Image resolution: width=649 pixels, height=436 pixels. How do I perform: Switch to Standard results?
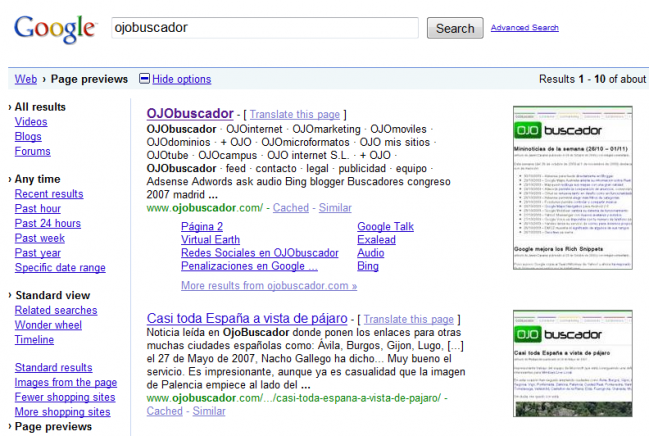tap(53, 367)
